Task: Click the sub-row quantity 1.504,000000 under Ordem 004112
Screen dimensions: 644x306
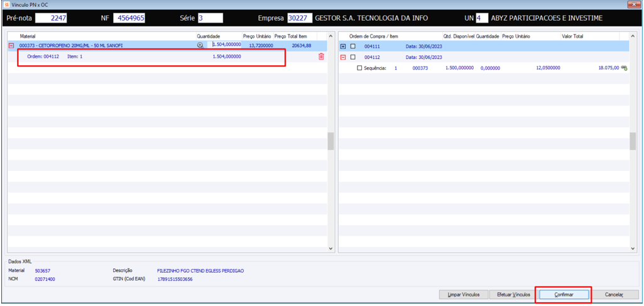Action: [227, 57]
